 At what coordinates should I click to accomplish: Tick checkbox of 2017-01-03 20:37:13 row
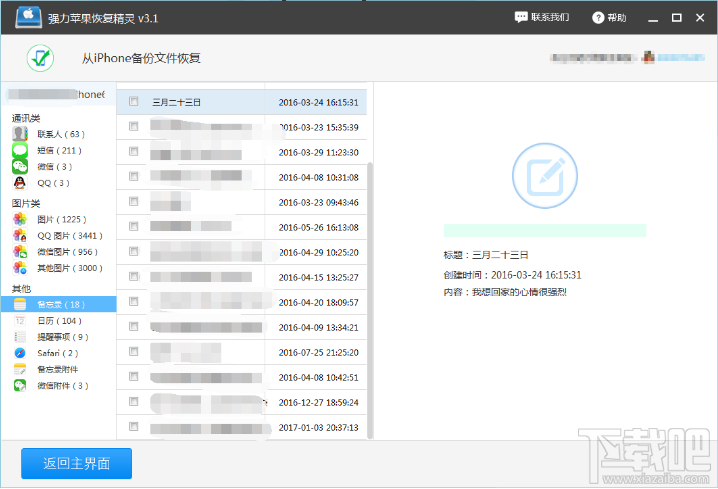point(134,426)
